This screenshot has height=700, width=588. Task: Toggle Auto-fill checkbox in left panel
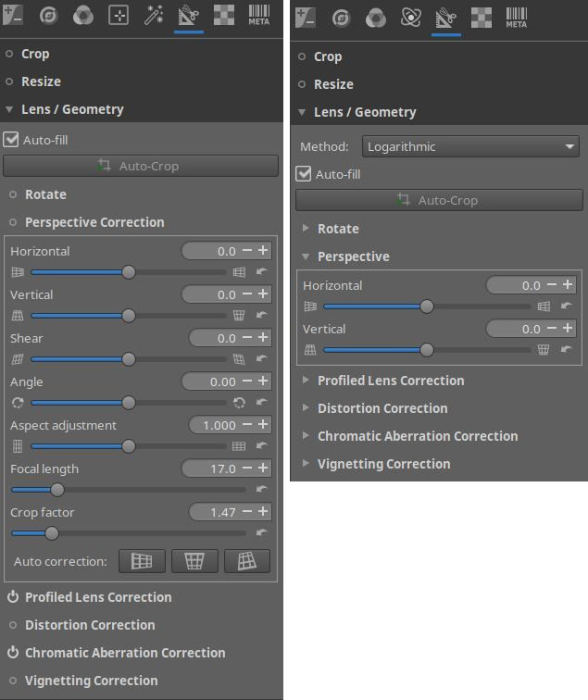pyautogui.click(x=11, y=140)
